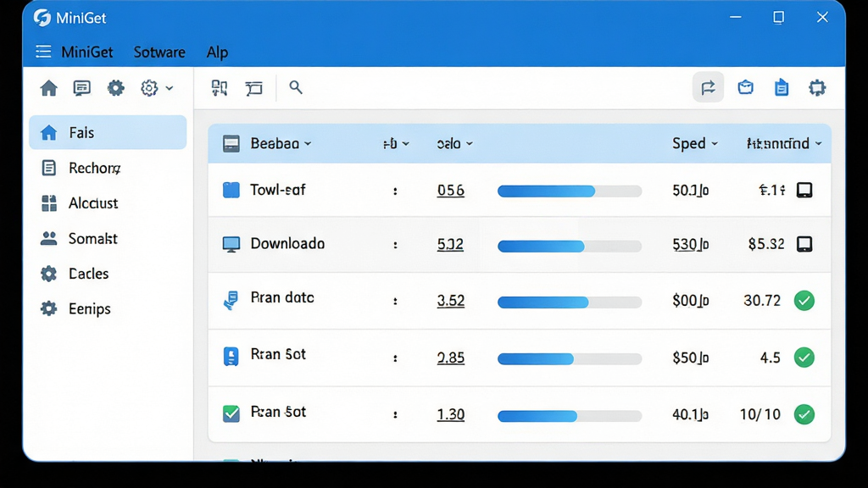
Task: Click the solid gear icon in the top toolbar
Action: 115,88
